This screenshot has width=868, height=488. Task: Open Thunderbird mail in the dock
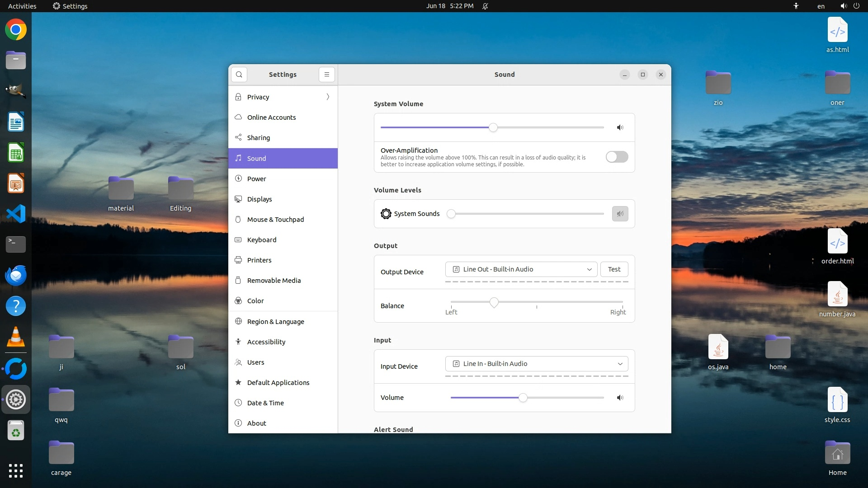[16, 275]
